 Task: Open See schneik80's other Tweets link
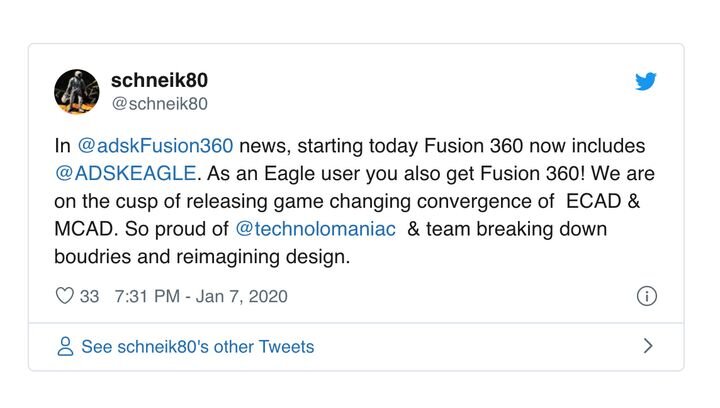[197, 347]
